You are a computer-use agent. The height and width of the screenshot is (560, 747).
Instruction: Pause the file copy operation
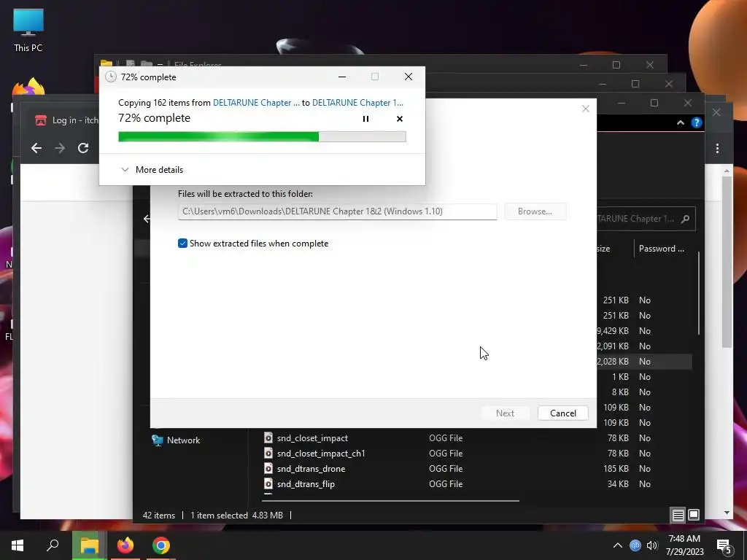click(365, 119)
